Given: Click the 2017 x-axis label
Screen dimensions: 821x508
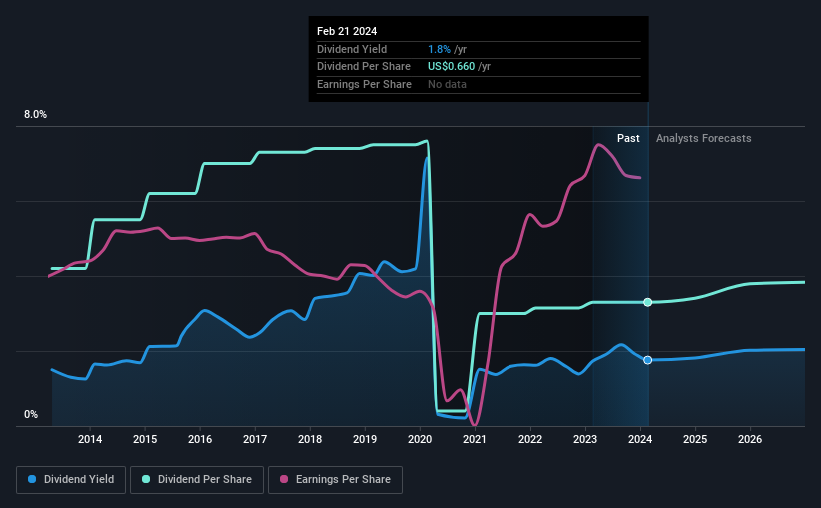Looking at the screenshot, I should [x=255, y=439].
